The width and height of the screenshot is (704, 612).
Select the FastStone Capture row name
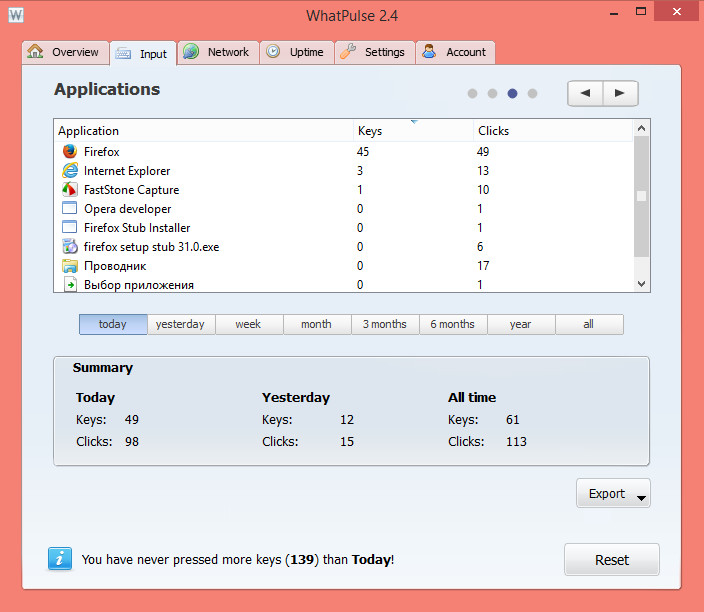(132, 190)
